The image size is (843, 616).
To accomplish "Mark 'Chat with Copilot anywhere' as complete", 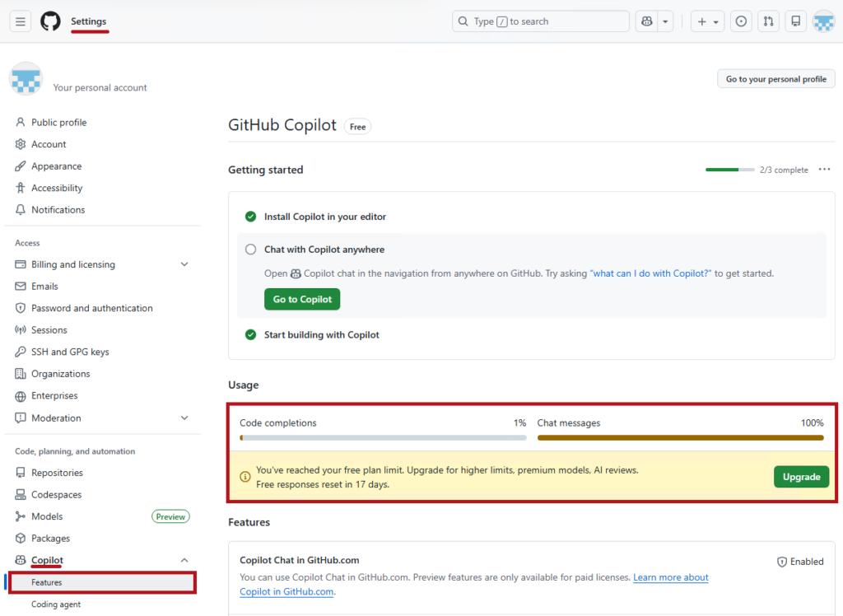I will coord(250,249).
